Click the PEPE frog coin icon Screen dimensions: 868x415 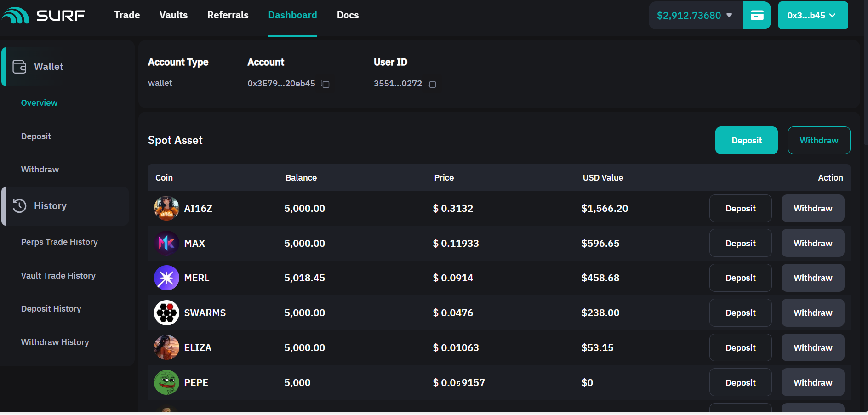point(166,382)
